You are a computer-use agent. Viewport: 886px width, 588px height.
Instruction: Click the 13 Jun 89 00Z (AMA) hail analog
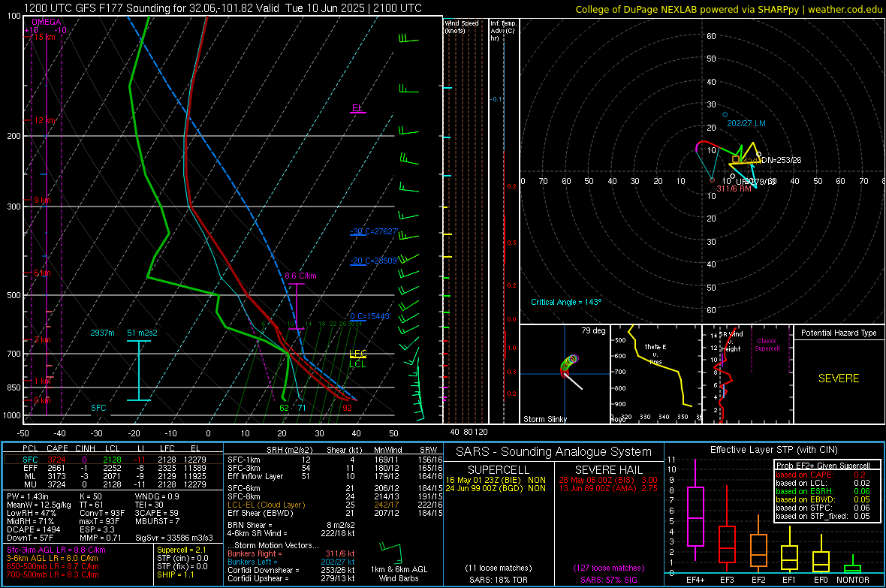pyautogui.click(x=608, y=488)
